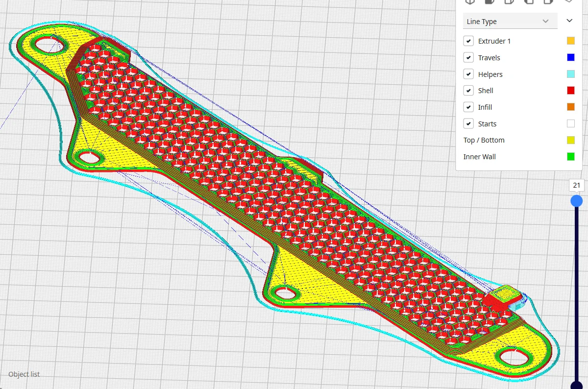Click the green Inner Wall color swatch
The width and height of the screenshot is (588, 389).
(x=570, y=157)
